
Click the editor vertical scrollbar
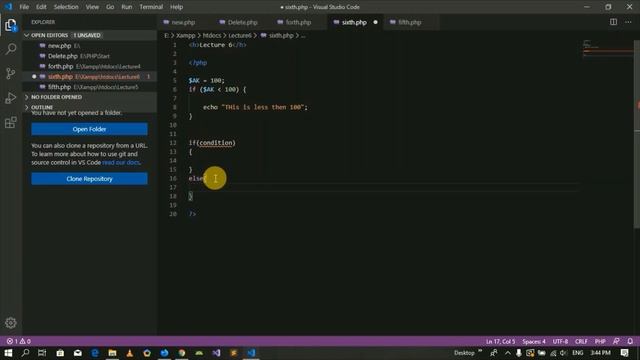[637, 135]
